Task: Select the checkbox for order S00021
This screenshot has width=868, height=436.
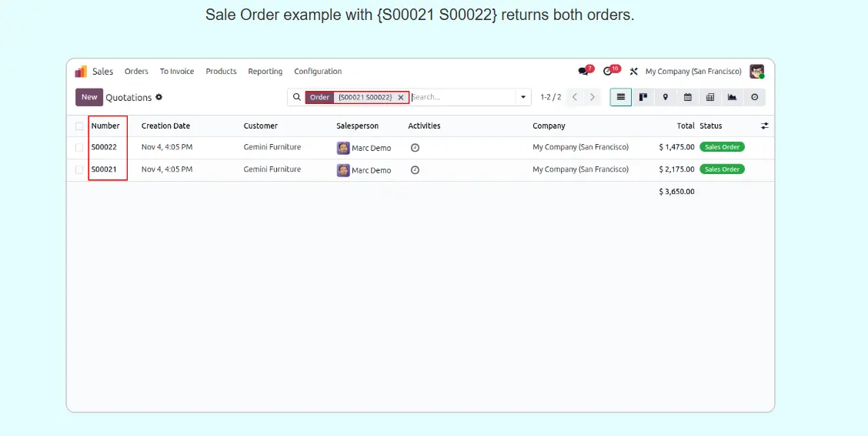Action: (79, 169)
